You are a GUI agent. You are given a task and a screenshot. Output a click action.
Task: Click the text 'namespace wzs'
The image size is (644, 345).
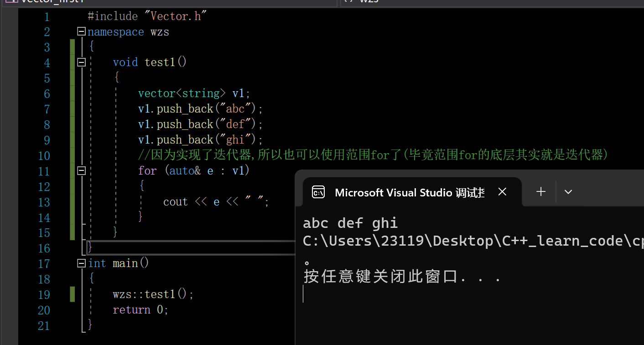[x=128, y=32]
